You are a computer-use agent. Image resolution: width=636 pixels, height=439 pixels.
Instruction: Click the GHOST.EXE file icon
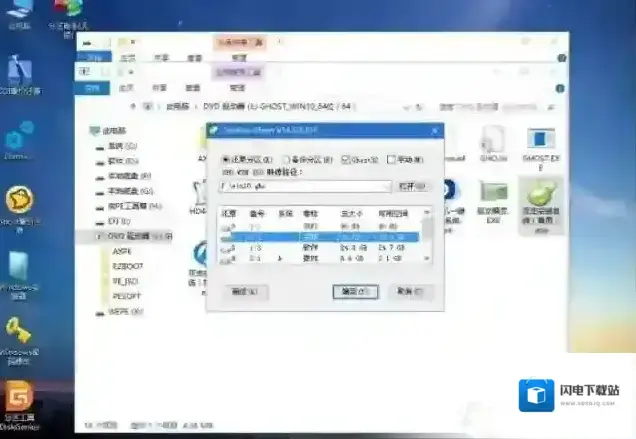click(541, 143)
